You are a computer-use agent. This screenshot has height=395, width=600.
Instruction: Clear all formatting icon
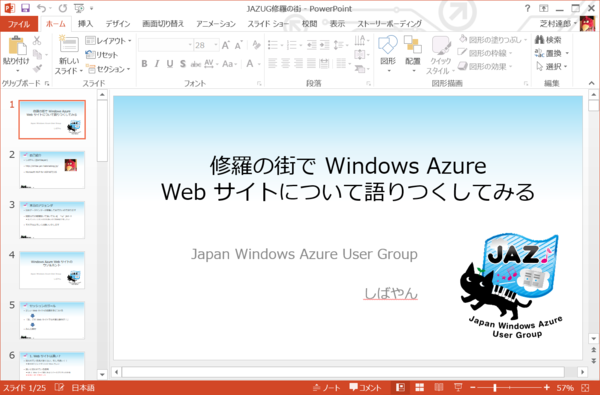tap(256, 45)
